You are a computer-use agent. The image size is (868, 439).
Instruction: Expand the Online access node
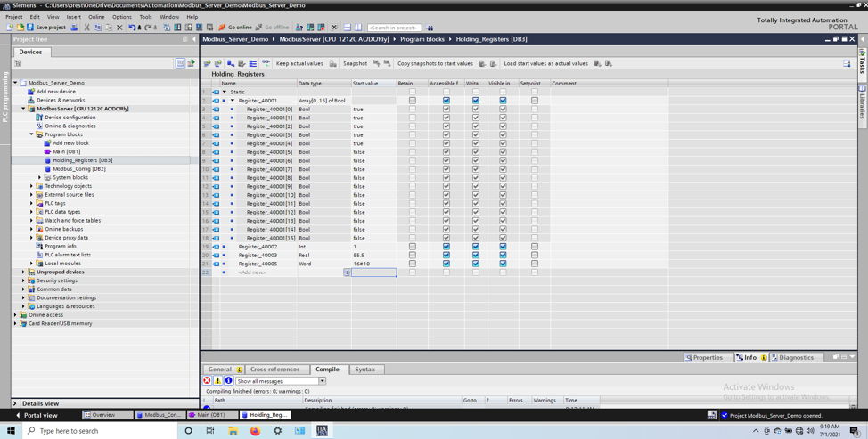tap(15, 314)
